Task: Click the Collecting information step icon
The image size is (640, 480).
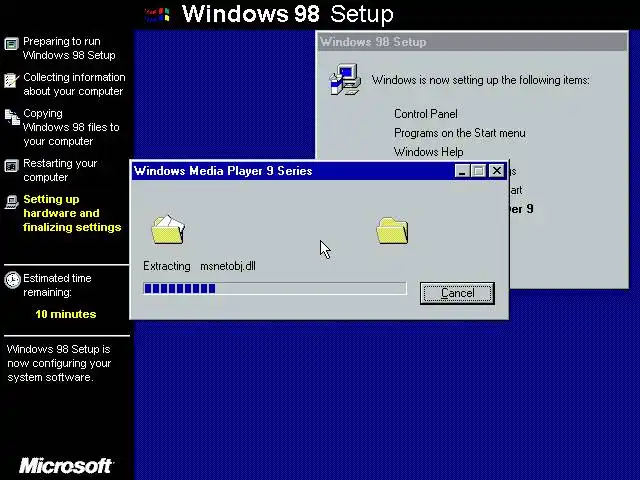Action: pyautogui.click(x=11, y=80)
